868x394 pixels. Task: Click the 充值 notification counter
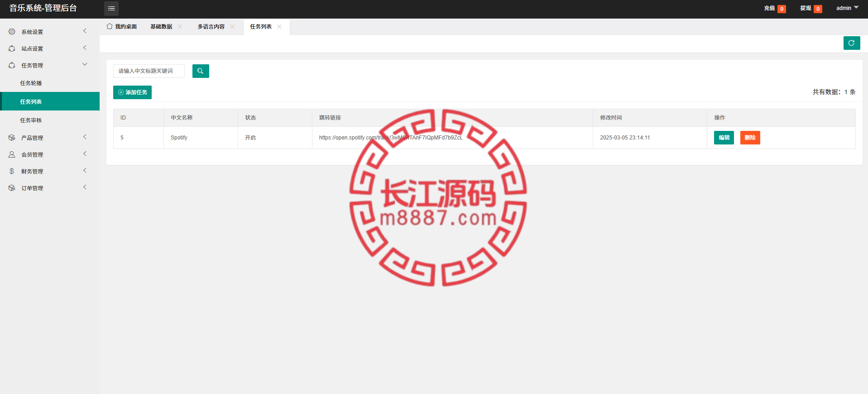782,9
